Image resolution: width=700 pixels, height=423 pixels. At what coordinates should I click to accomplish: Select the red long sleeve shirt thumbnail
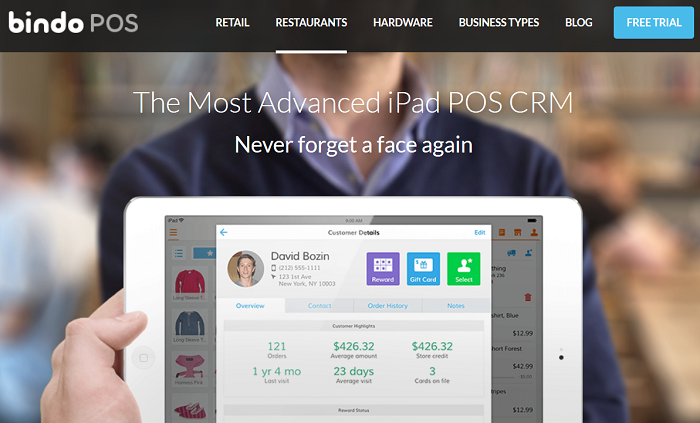[190, 284]
